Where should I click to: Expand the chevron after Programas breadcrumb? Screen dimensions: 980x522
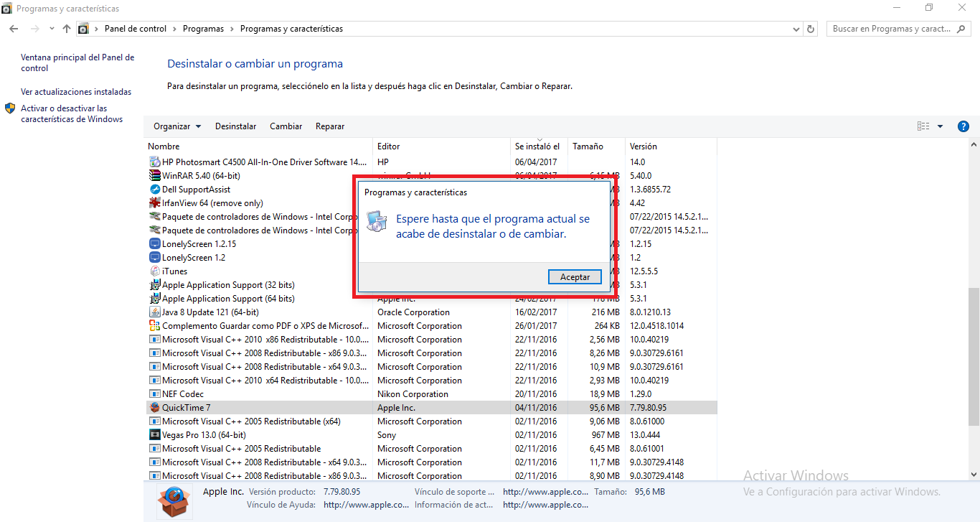(232, 29)
